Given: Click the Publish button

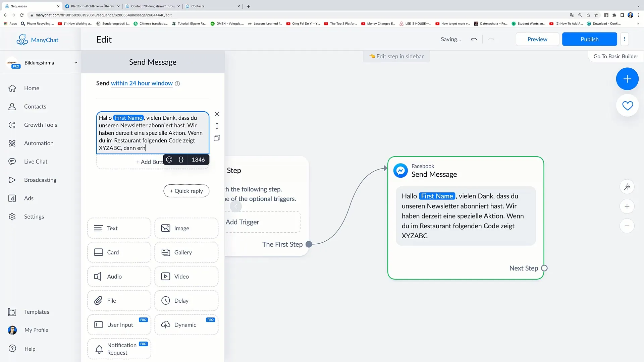Looking at the screenshot, I should (x=589, y=39).
